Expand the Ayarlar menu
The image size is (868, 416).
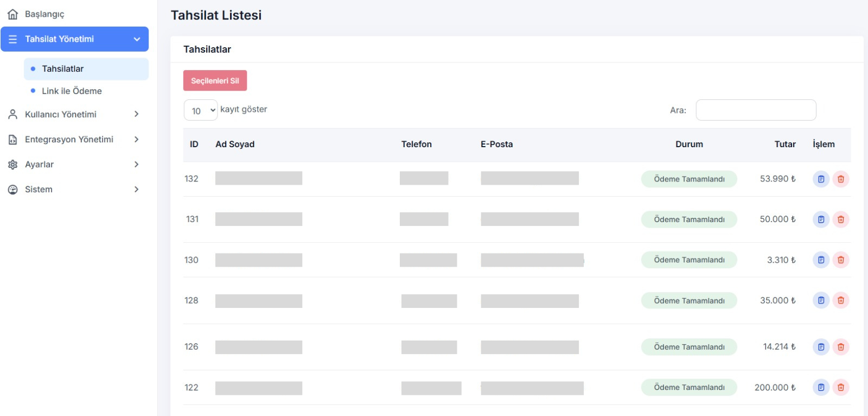coord(74,165)
